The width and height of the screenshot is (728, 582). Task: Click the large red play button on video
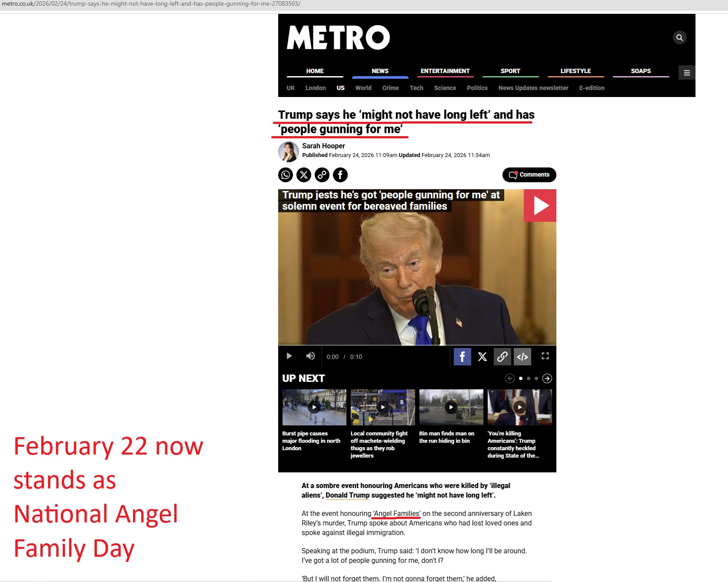[x=540, y=206]
